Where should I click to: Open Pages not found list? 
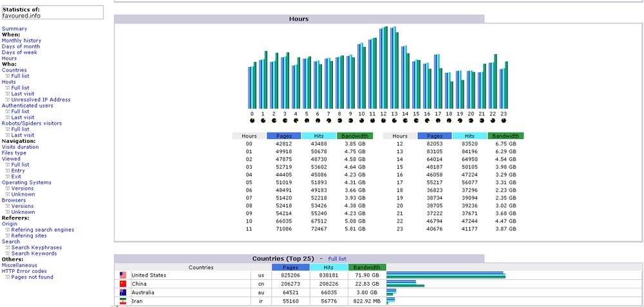pyautogui.click(x=32, y=277)
